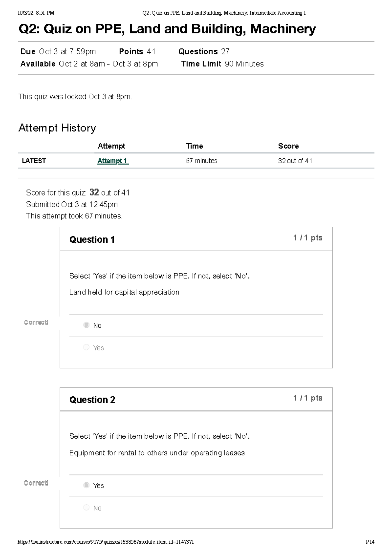Viewport: 392px width, 555px height.
Task: Click the Score column header
Action: [x=288, y=146]
